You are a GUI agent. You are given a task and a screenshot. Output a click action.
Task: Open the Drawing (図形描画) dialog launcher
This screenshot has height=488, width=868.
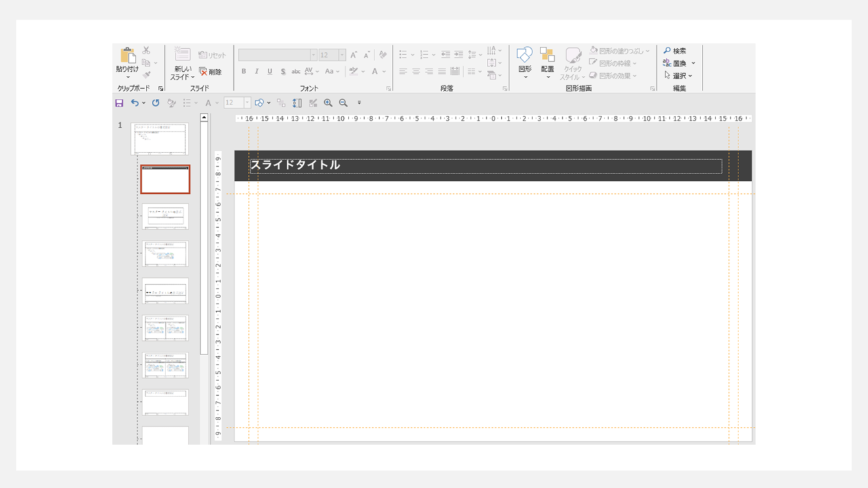tap(653, 89)
